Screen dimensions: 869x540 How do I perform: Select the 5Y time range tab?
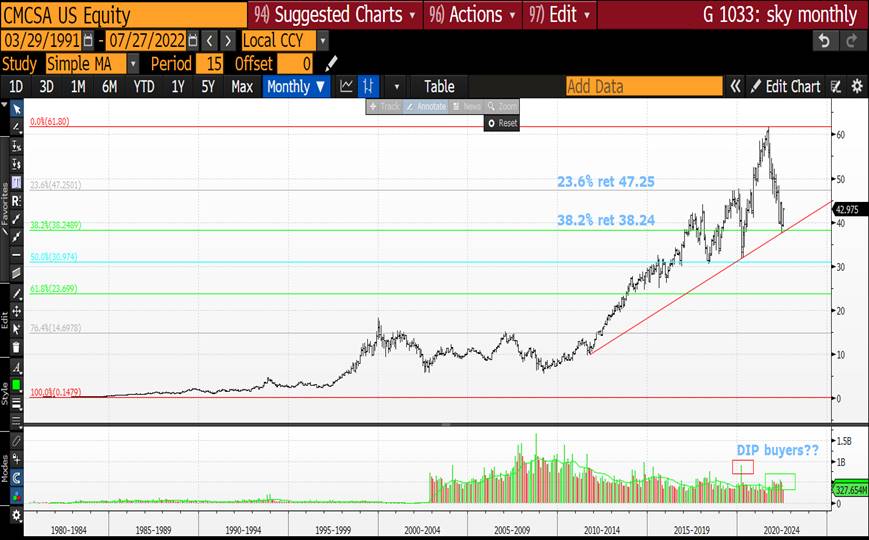208,86
